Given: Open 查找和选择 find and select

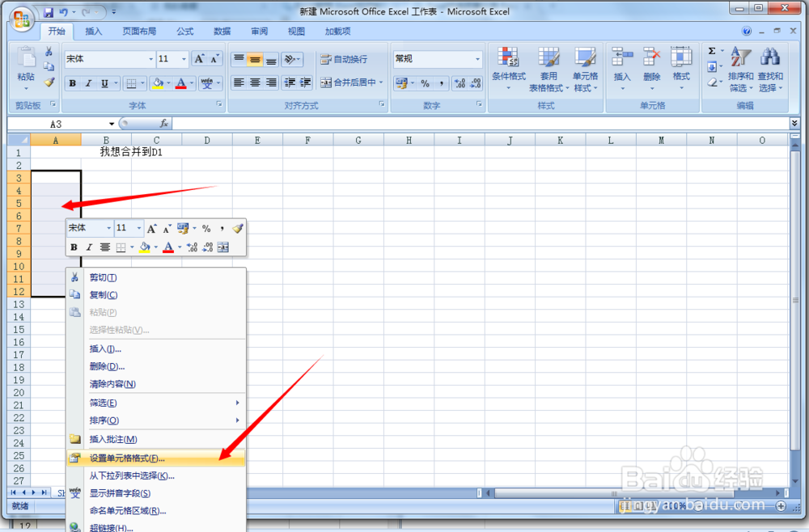Looking at the screenshot, I should pos(770,70).
